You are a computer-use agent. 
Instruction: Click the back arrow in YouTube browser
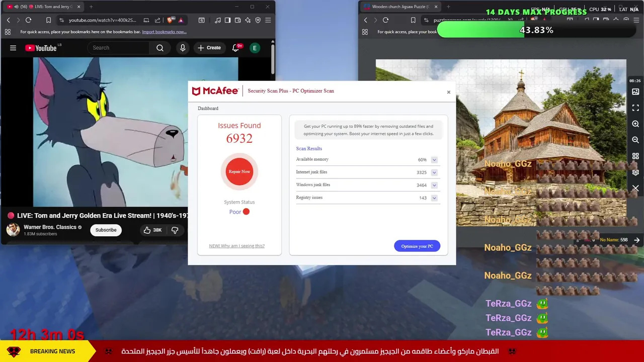[8, 20]
